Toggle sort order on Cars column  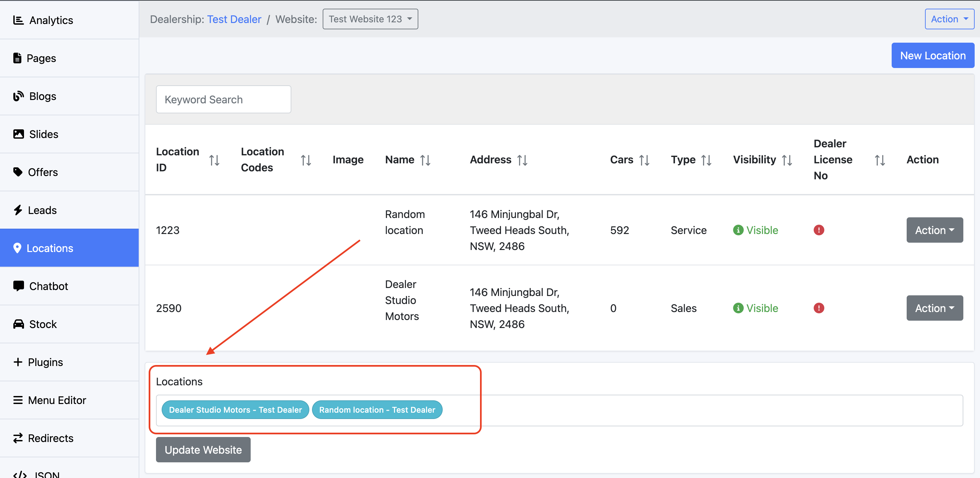[644, 160]
